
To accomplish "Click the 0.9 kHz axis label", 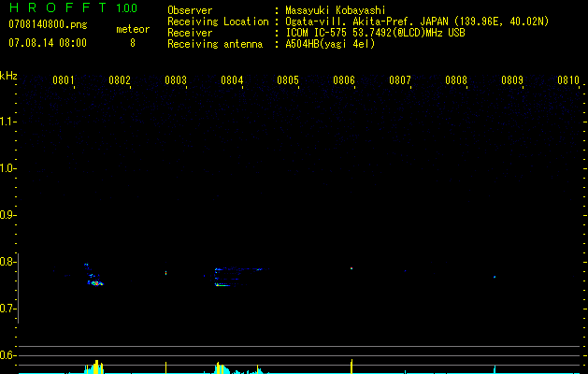I will 7,215.
